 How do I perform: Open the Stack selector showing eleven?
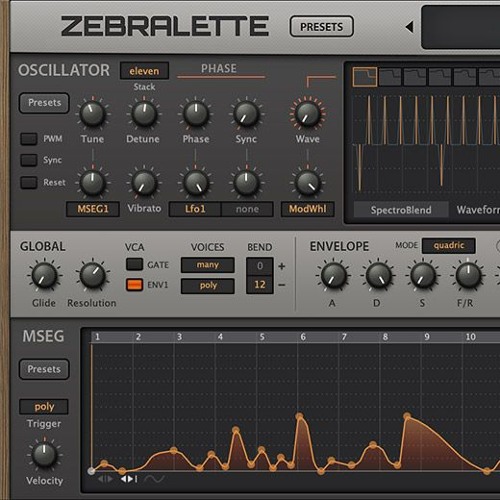pos(144,71)
